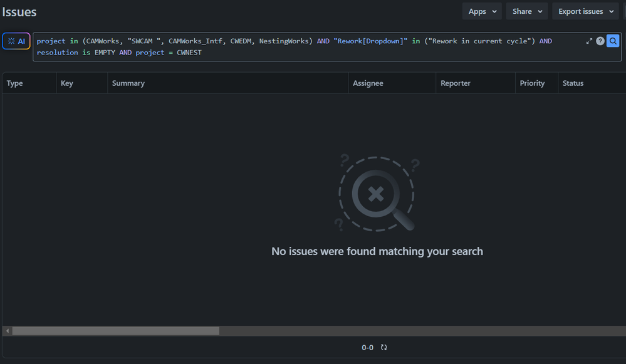The width and height of the screenshot is (626, 364).
Task: Click the dashed magnifier illustration in empty state
Action: click(376, 193)
